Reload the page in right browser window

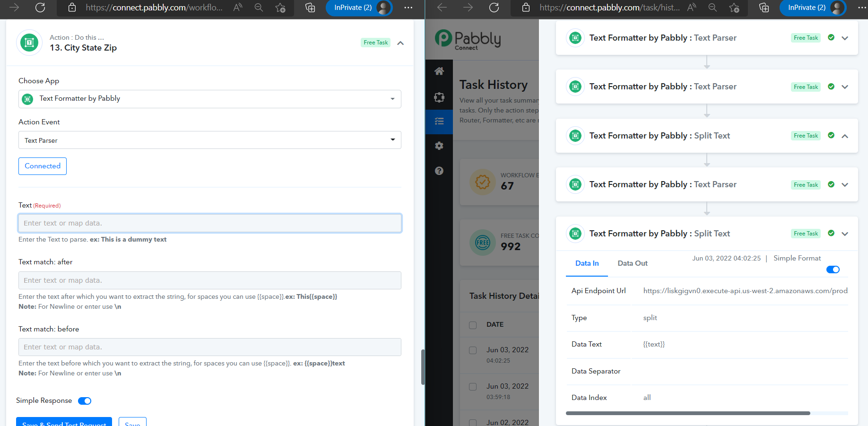pyautogui.click(x=494, y=8)
